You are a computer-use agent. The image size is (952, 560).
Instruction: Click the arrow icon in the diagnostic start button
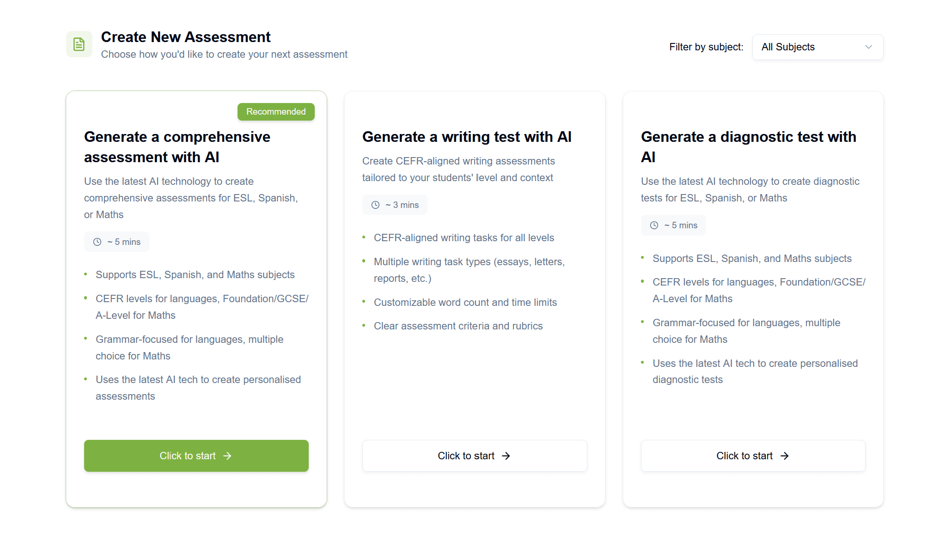pyautogui.click(x=784, y=456)
